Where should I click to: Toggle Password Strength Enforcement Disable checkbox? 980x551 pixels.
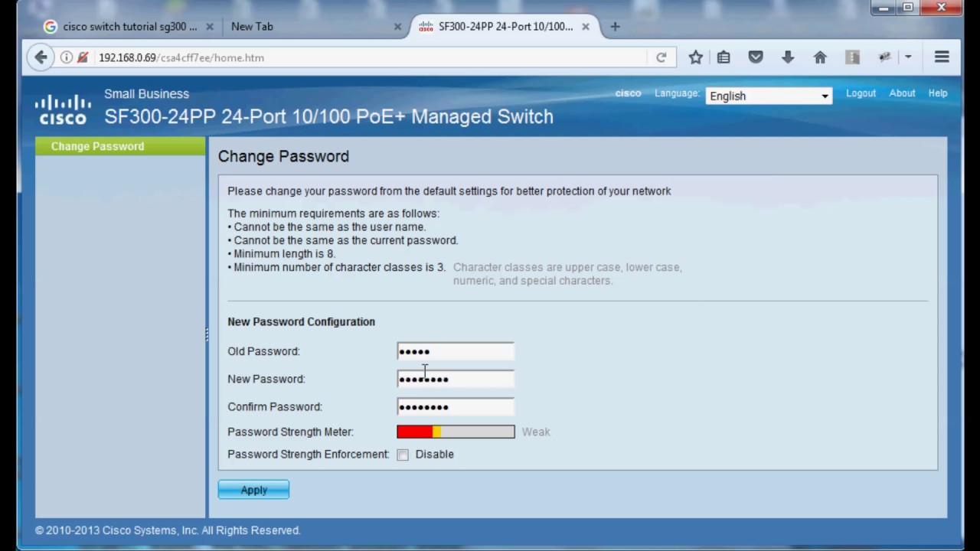pyautogui.click(x=403, y=455)
